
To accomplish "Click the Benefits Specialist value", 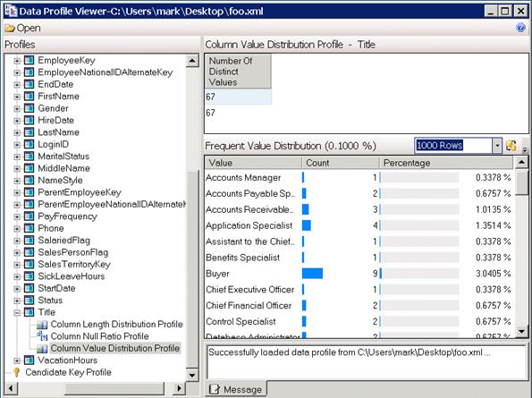I will (242, 258).
